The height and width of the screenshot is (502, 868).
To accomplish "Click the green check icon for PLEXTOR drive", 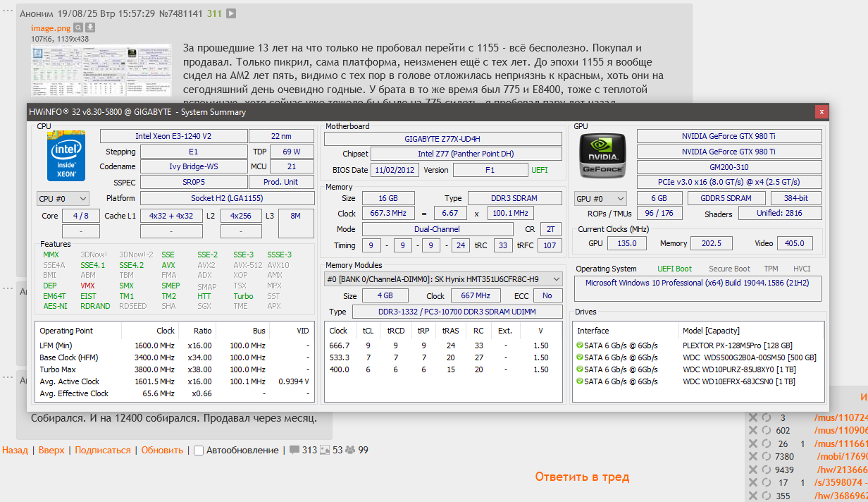I will (580, 345).
